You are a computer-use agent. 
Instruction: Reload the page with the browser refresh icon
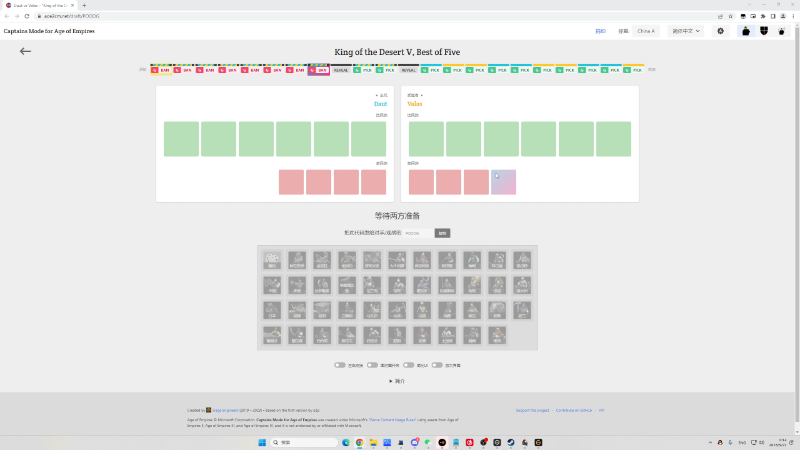[27, 16]
